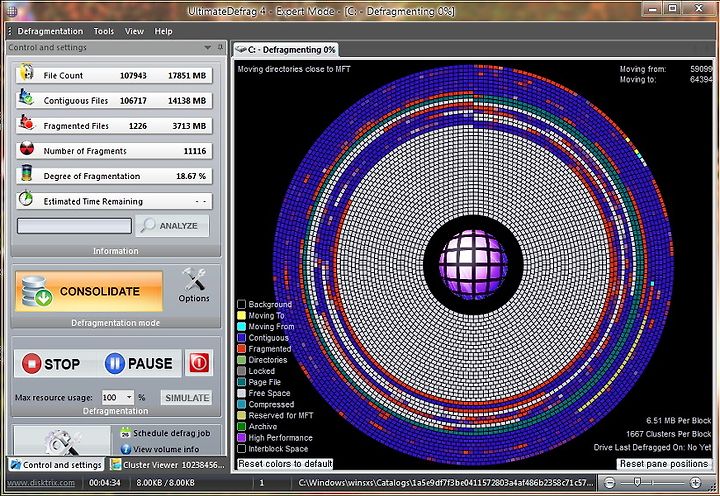Switch to Control and settings bottom tab
This screenshot has width=720, height=496.
(x=56, y=465)
